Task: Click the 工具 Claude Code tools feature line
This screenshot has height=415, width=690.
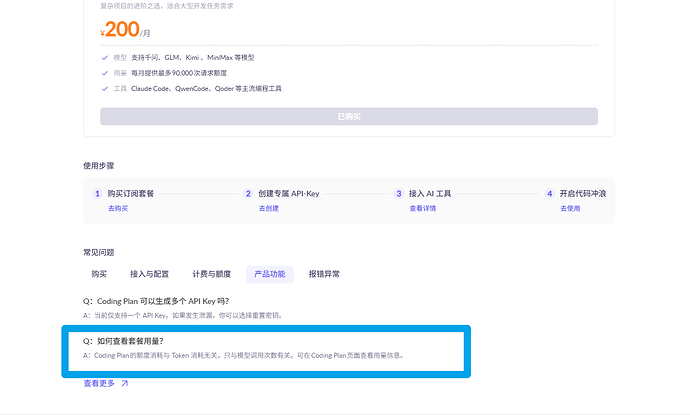Action: point(191,88)
